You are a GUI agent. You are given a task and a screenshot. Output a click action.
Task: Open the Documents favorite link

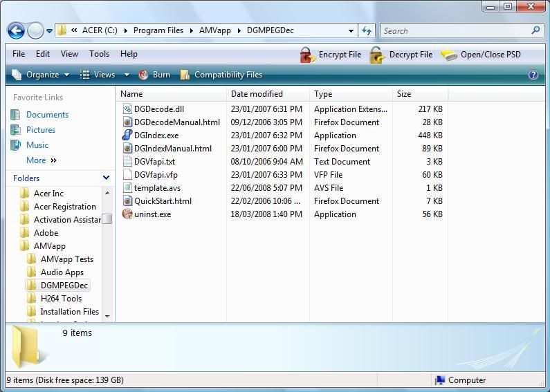tap(47, 115)
